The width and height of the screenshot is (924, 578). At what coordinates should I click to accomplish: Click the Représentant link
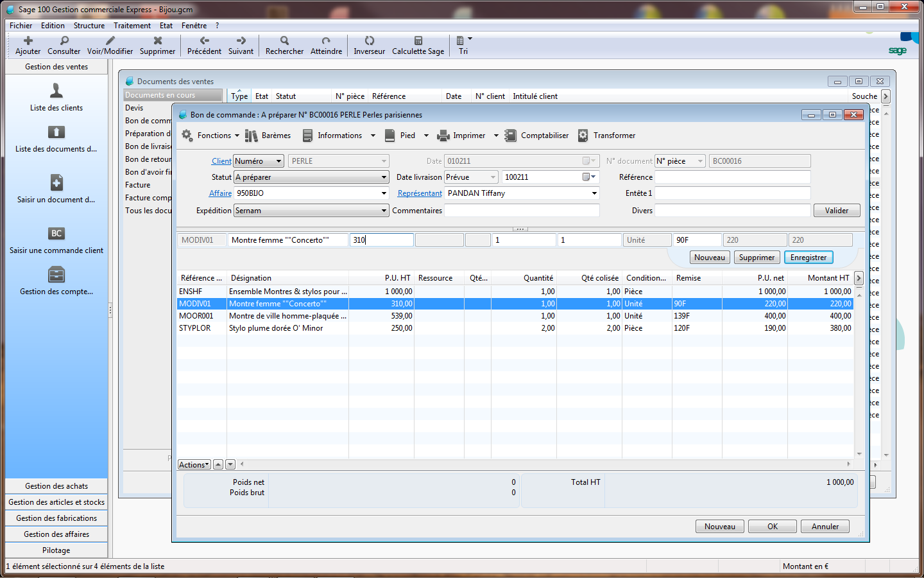pos(420,193)
